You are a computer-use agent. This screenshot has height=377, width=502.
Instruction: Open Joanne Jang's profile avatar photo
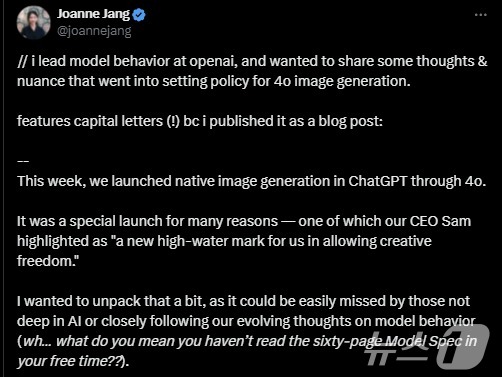tap(33, 22)
